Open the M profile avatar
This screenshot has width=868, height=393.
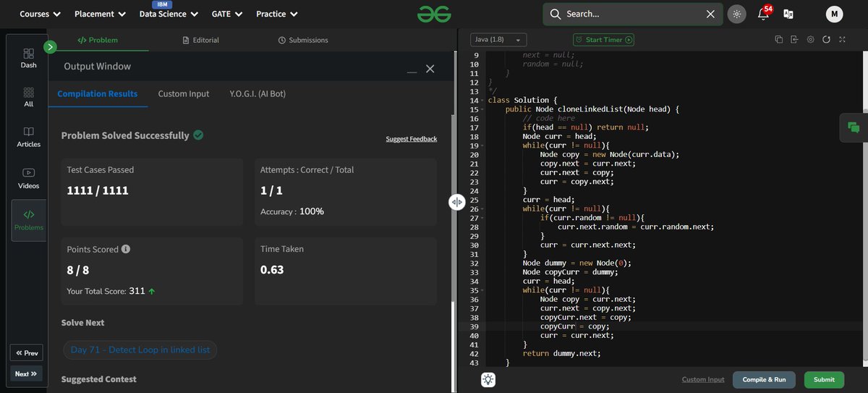pos(834,14)
